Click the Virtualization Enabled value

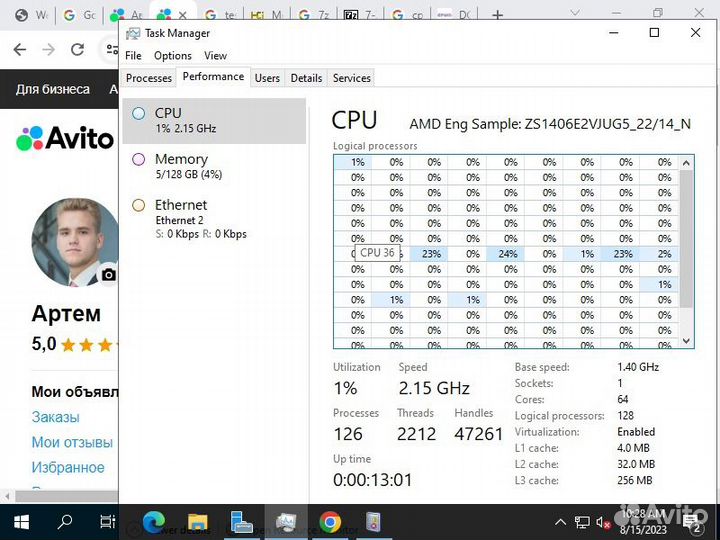coord(636,432)
